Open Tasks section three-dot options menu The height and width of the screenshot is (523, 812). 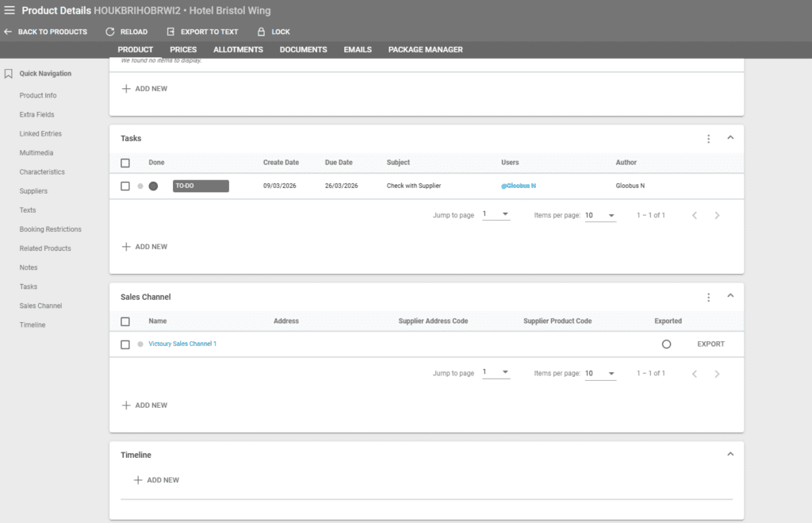pyautogui.click(x=708, y=139)
